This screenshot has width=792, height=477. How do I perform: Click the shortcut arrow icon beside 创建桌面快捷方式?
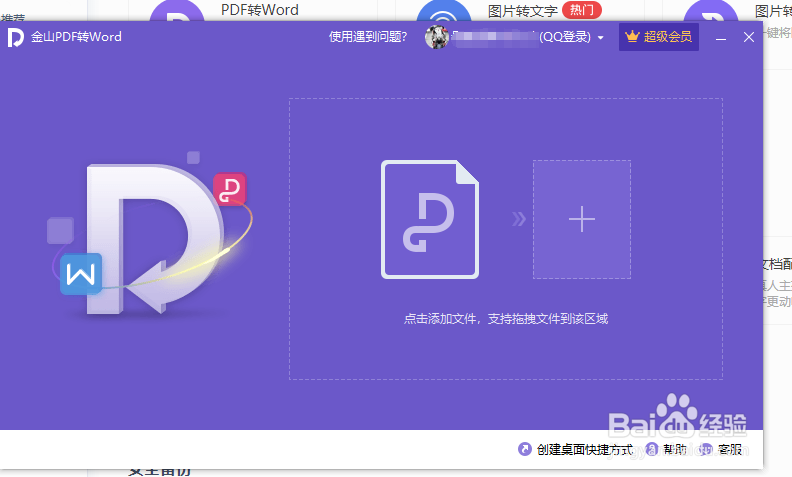pyautogui.click(x=525, y=449)
